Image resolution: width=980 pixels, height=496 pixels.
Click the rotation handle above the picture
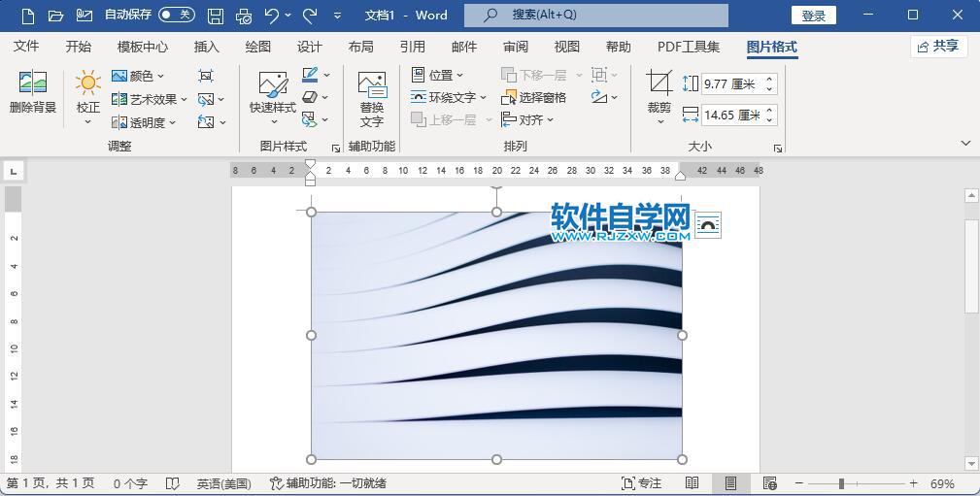pos(496,186)
